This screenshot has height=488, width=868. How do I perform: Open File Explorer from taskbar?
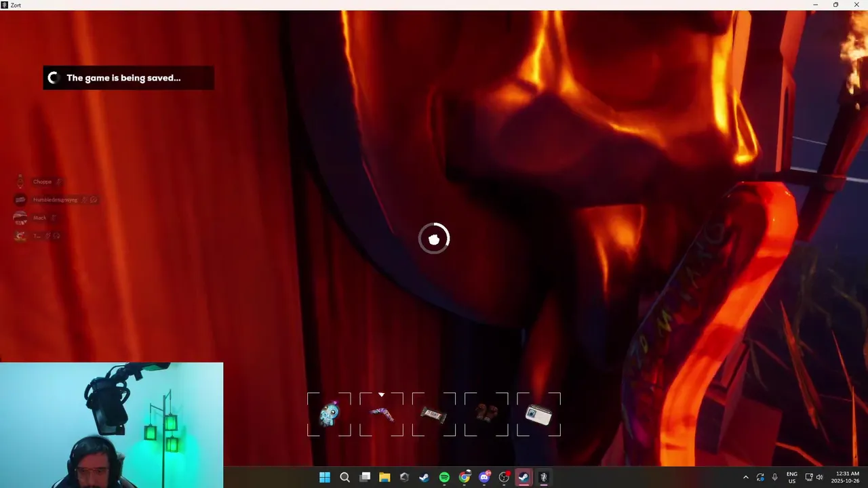click(x=384, y=477)
